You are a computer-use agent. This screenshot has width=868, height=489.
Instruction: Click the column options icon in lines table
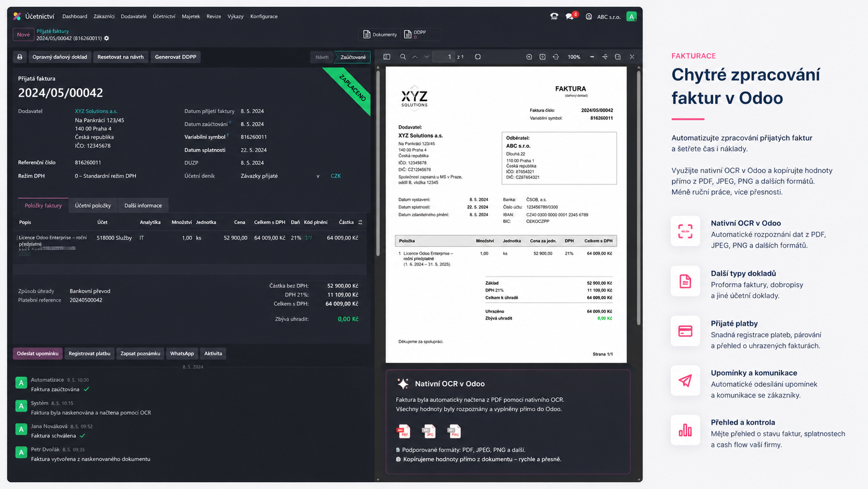pyautogui.click(x=360, y=222)
